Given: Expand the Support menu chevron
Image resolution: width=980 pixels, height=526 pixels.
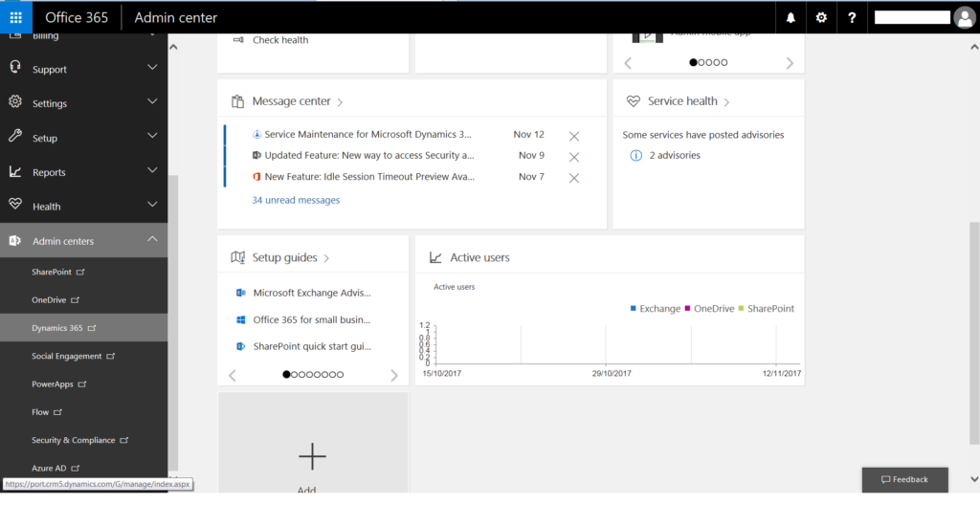Looking at the screenshot, I should point(152,68).
